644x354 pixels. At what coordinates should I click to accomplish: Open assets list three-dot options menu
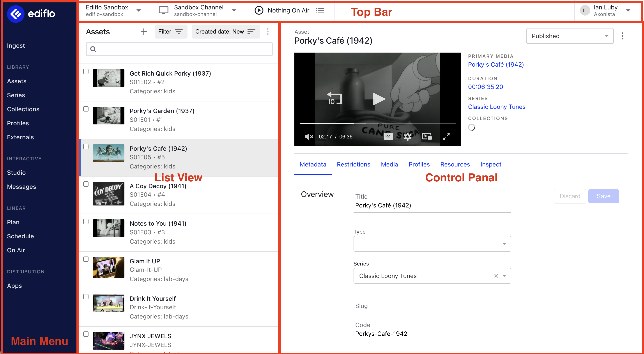[x=267, y=32]
